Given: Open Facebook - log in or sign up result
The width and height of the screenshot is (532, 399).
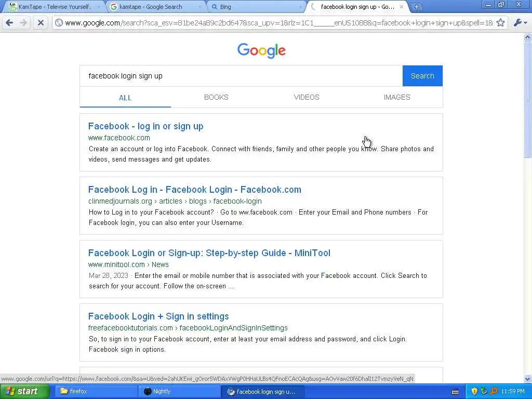Looking at the screenshot, I should tap(145, 126).
